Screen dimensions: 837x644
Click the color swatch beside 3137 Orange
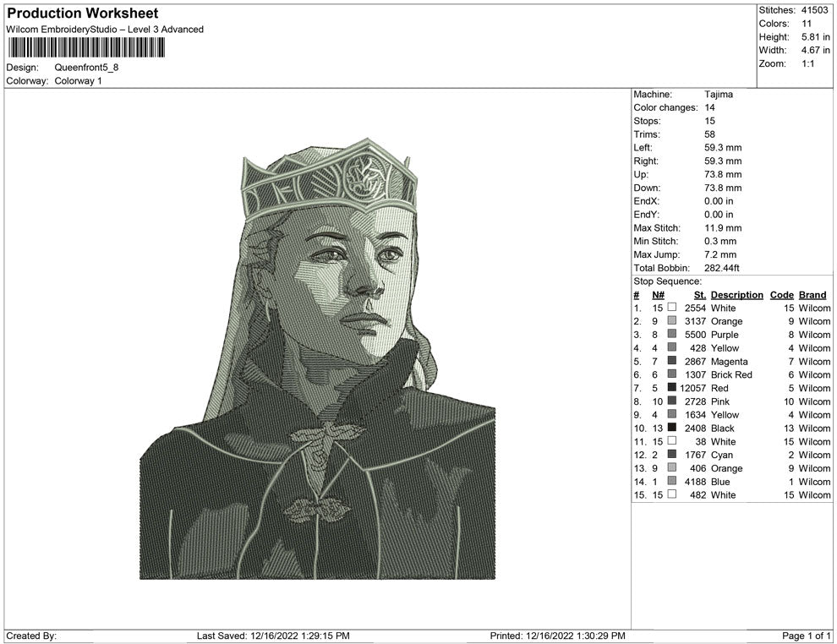click(x=672, y=320)
